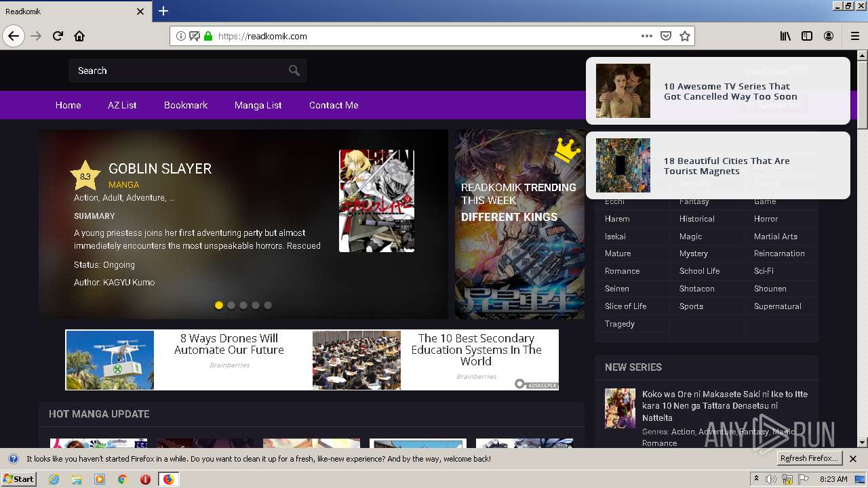Select the Horror genre

(766, 219)
